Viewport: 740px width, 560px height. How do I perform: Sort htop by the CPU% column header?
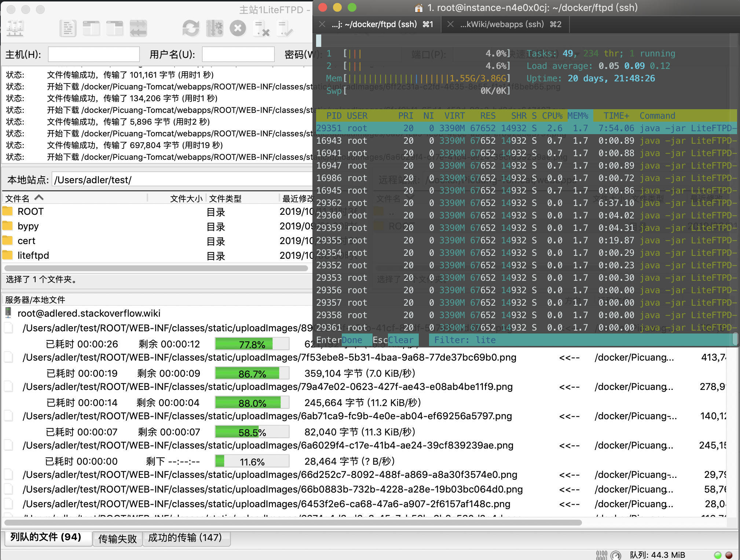tap(552, 116)
